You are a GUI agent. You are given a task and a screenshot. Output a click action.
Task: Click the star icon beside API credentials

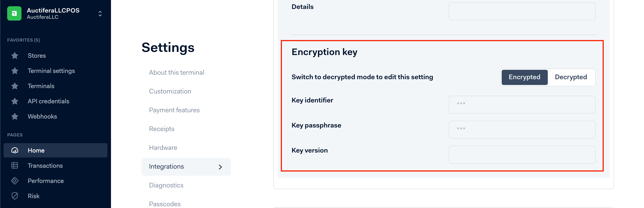[15, 101]
